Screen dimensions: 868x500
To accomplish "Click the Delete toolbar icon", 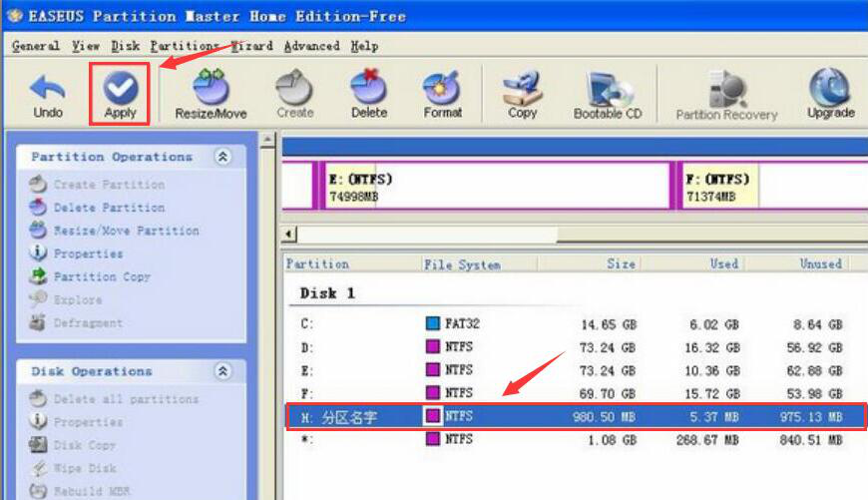I will click(369, 95).
